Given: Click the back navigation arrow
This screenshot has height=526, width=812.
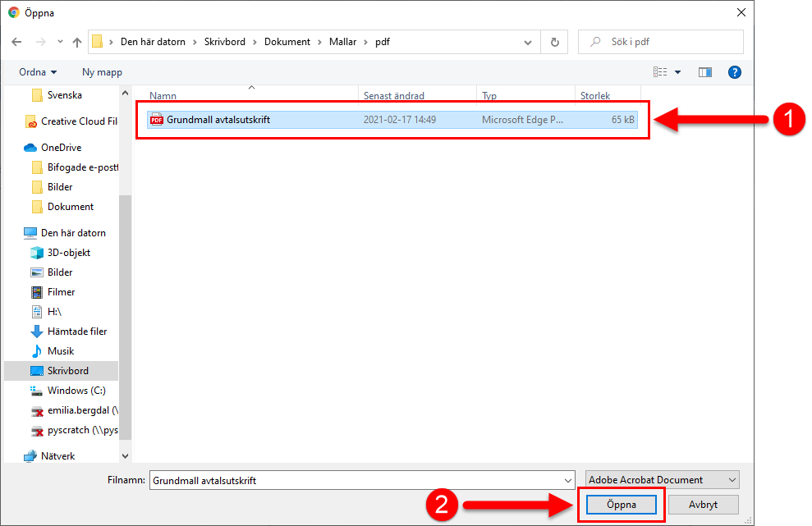Looking at the screenshot, I should [x=16, y=42].
